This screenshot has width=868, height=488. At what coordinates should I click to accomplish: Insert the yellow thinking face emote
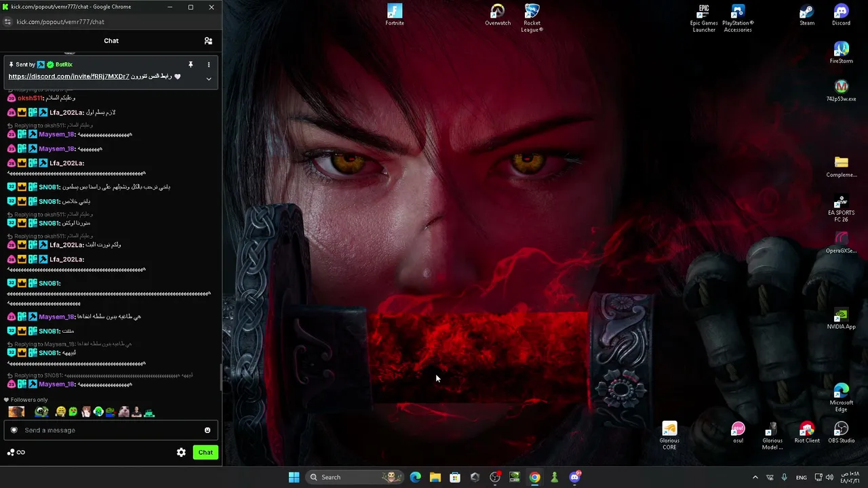click(60, 412)
